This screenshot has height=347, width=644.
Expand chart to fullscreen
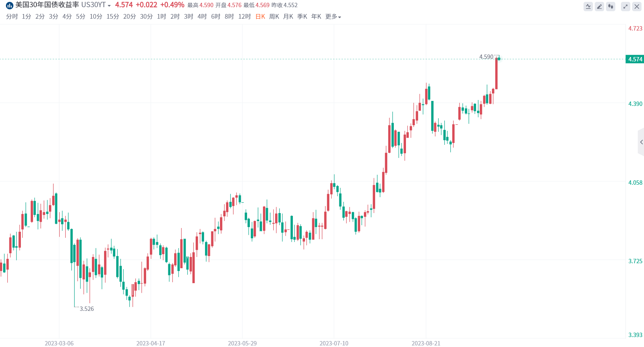[625, 7]
